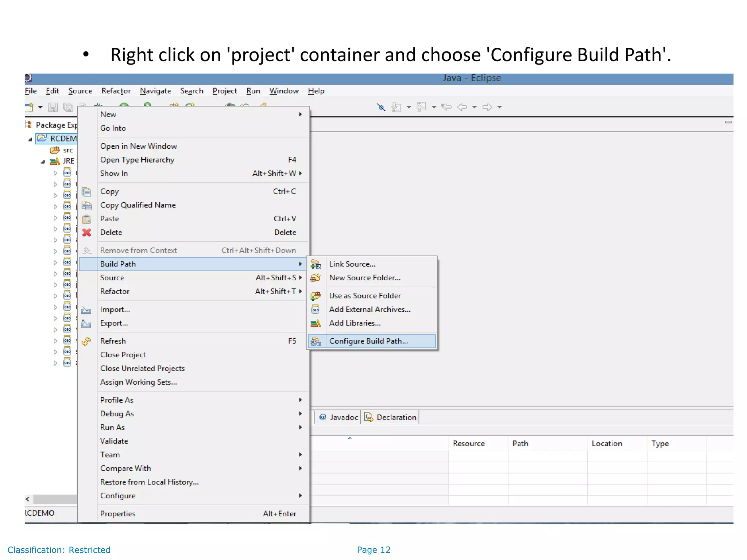Choose Link Source... entry
Image resolution: width=747 pixels, height=560 pixels.
(372, 264)
